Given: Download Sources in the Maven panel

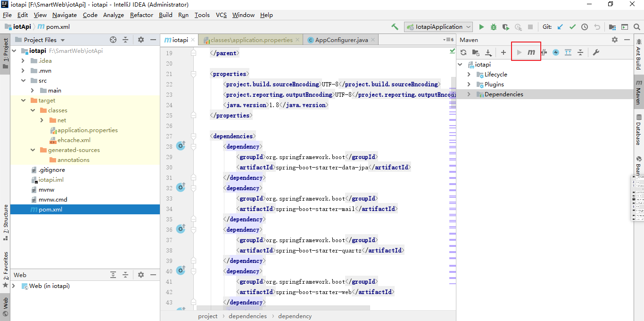Looking at the screenshot, I should (x=489, y=52).
